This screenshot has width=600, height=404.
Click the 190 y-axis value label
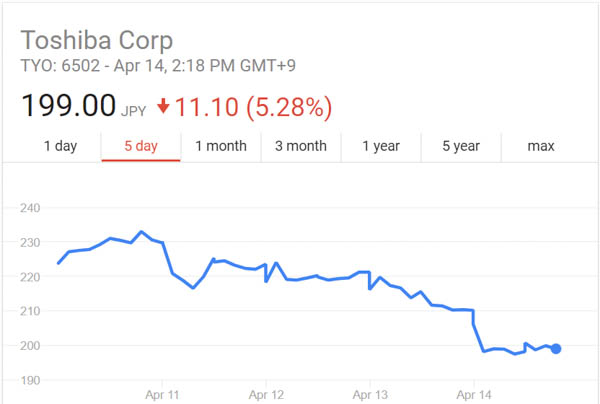tap(31, 380)
